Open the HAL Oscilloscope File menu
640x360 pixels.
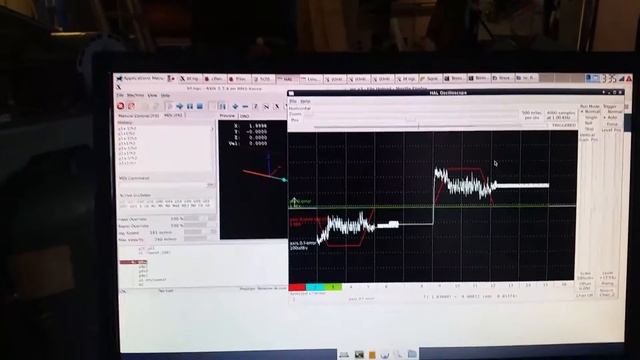[x=293, y=101]
